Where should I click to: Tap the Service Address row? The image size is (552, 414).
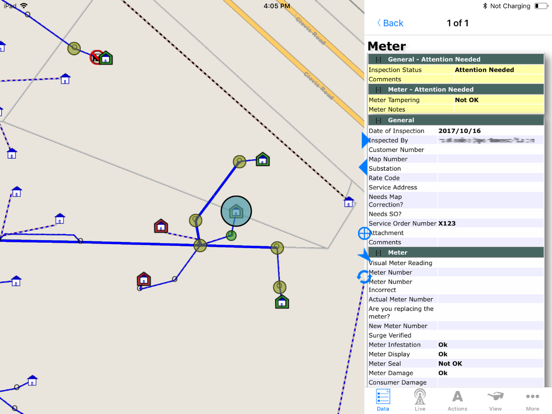(456, 187)
